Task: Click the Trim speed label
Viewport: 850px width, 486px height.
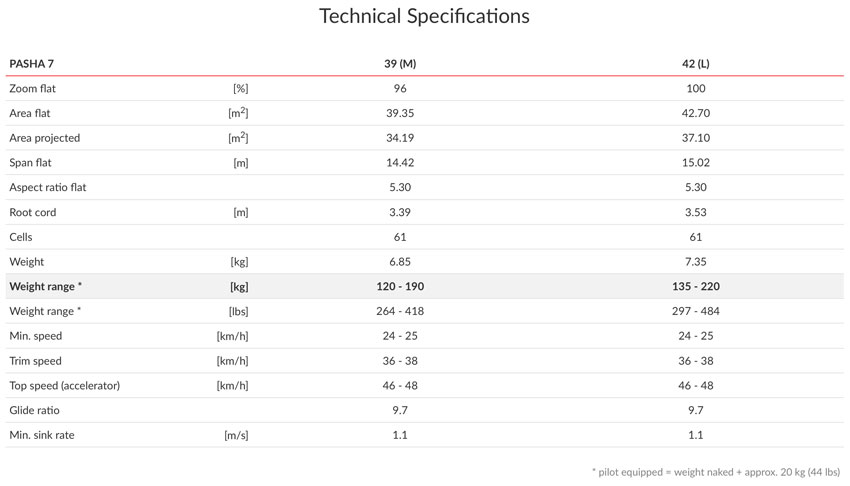Action: [x=35, y=361]
